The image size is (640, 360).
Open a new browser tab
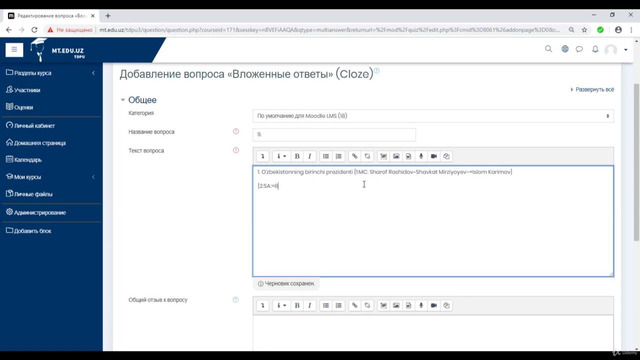(108, 16)
